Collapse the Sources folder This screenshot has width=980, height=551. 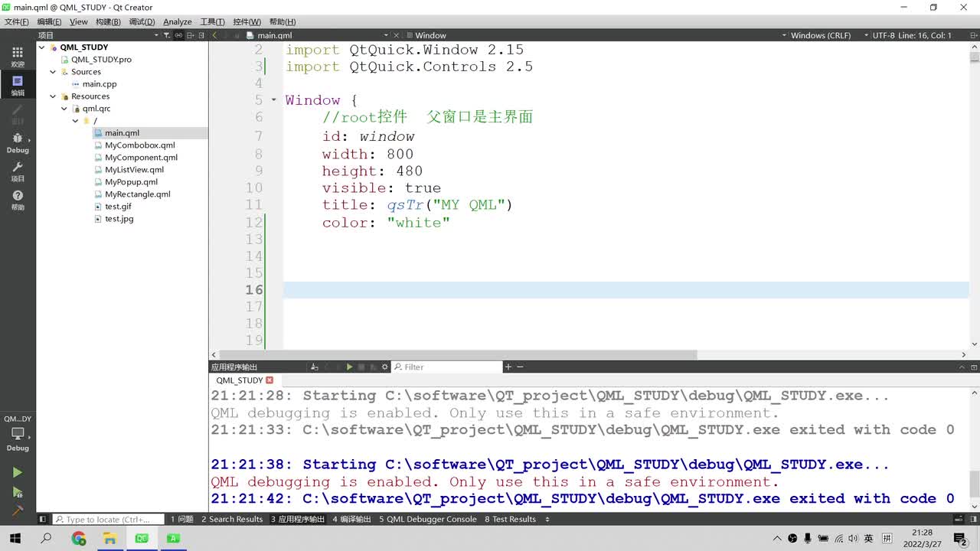click(x=53, y=72)
